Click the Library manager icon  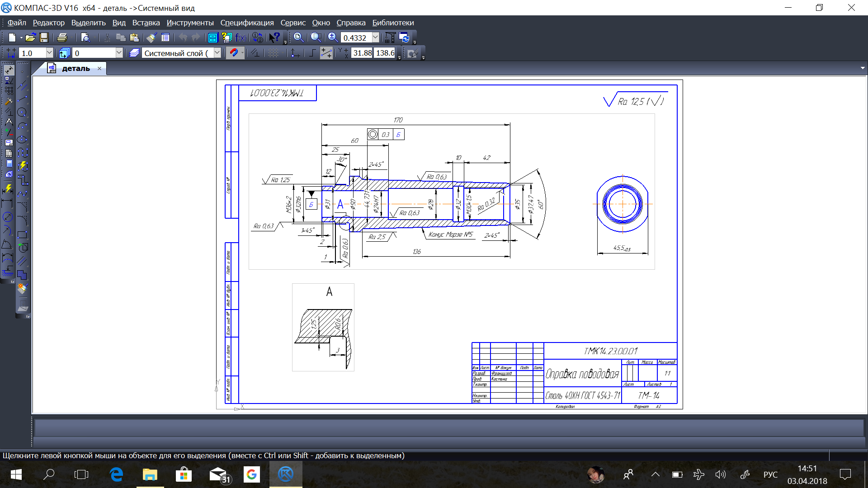[212, 38]
